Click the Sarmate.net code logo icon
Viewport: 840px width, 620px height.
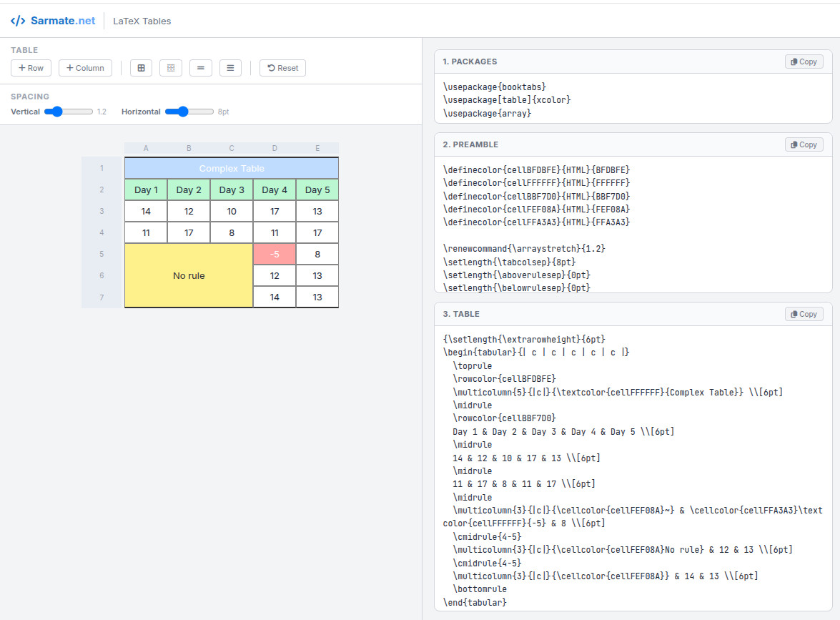[x=18, y=21]
